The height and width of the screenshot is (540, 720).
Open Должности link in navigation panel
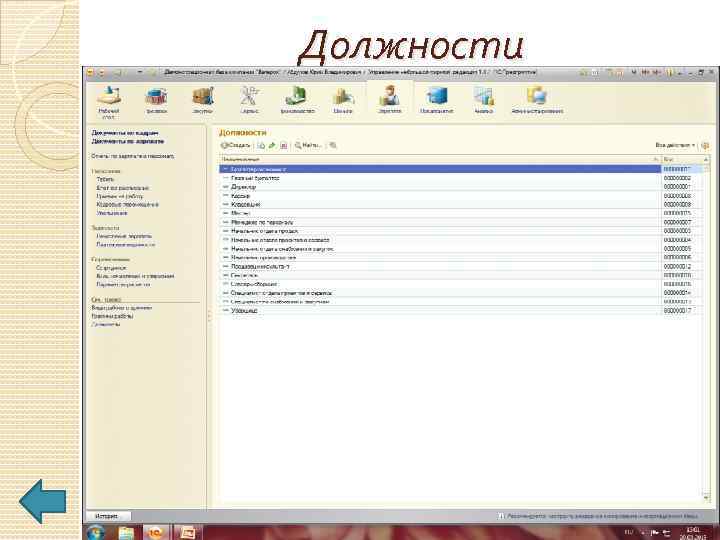(x=106, y=324)
